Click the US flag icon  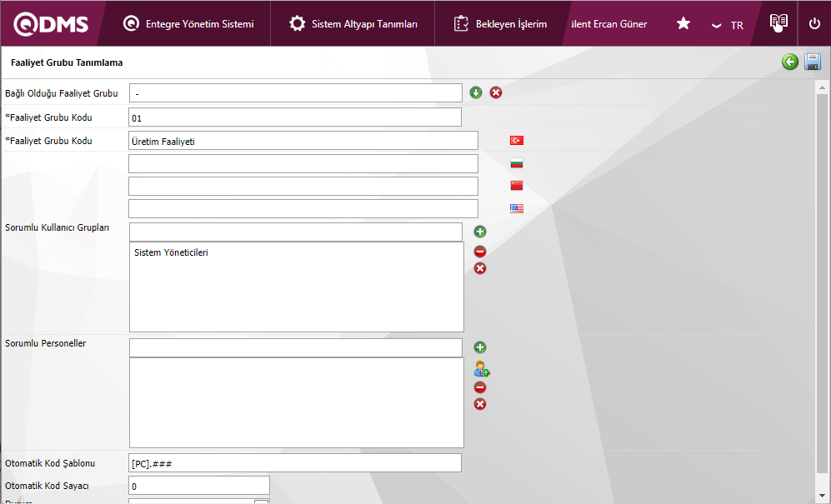517,208
